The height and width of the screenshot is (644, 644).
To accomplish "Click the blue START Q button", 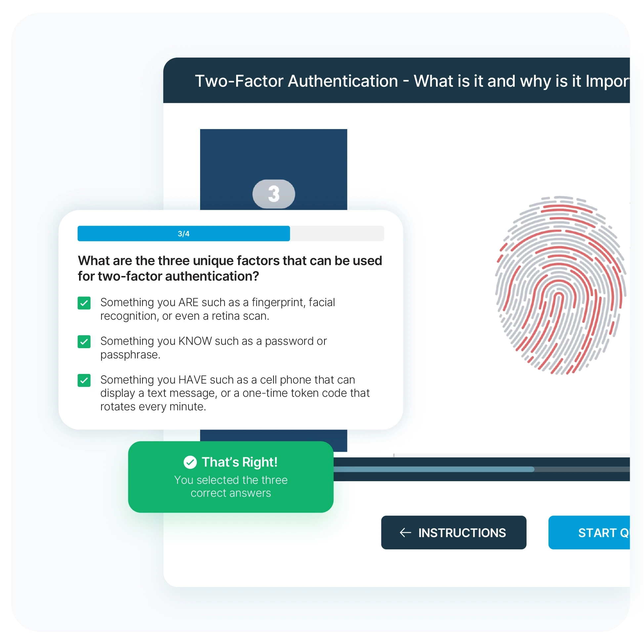I will coord(589,532).
